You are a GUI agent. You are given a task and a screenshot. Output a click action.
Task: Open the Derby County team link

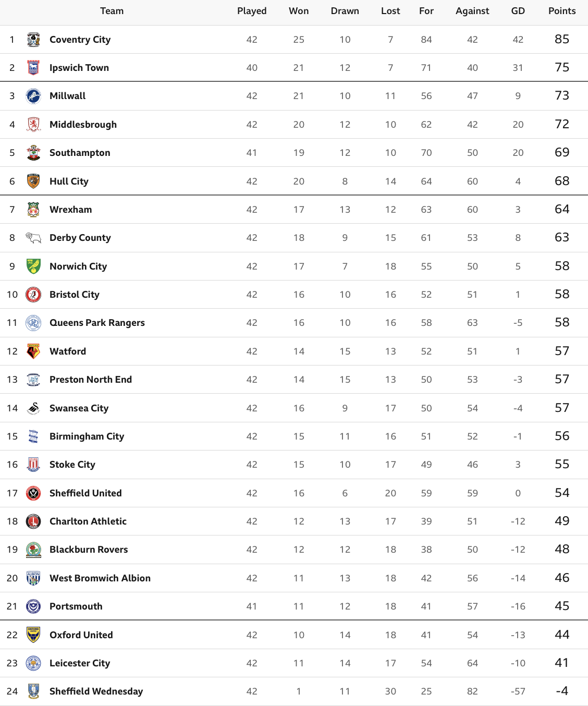pyautogui.click(x=80, y=238)
